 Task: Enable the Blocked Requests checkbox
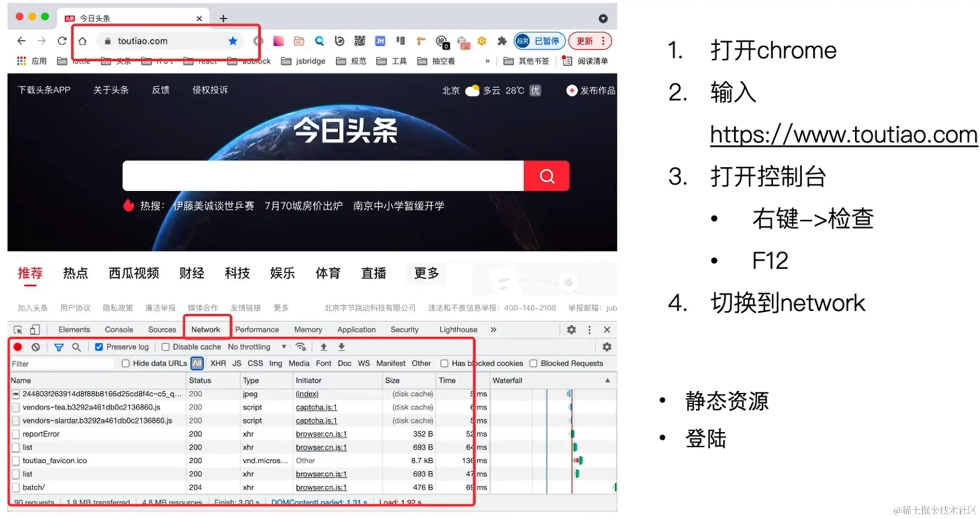pos(533,363)
